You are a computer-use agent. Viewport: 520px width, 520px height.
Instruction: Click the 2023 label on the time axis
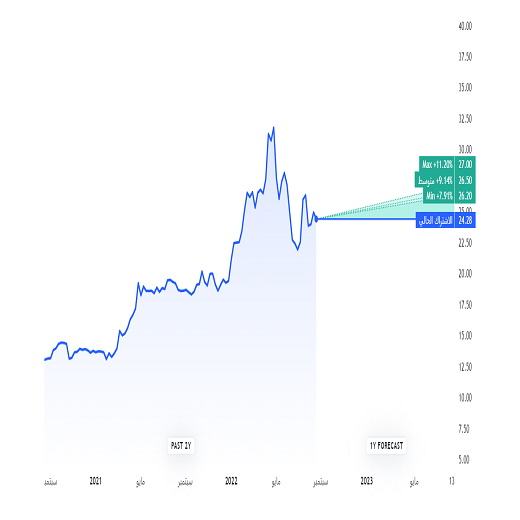click(367, 481)
